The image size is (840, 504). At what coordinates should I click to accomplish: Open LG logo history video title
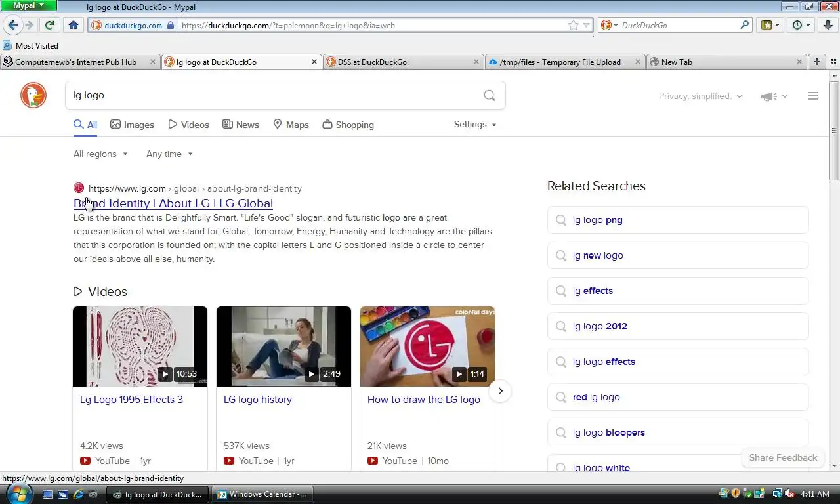[258, 400]
